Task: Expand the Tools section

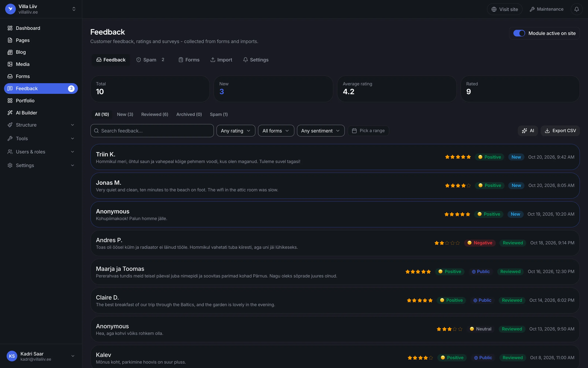Action: 41,139
